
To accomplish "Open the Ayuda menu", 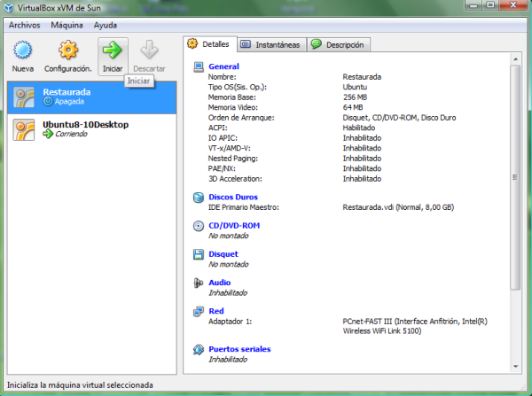I will tap(105, 25).
